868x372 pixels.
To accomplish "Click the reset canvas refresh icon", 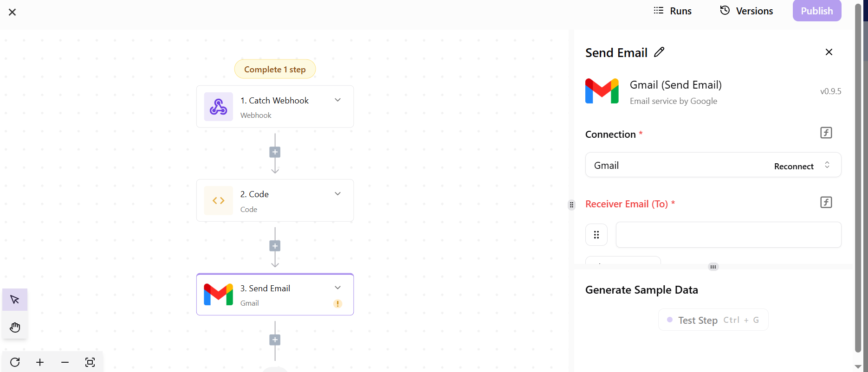I will (x=15, y=362).
